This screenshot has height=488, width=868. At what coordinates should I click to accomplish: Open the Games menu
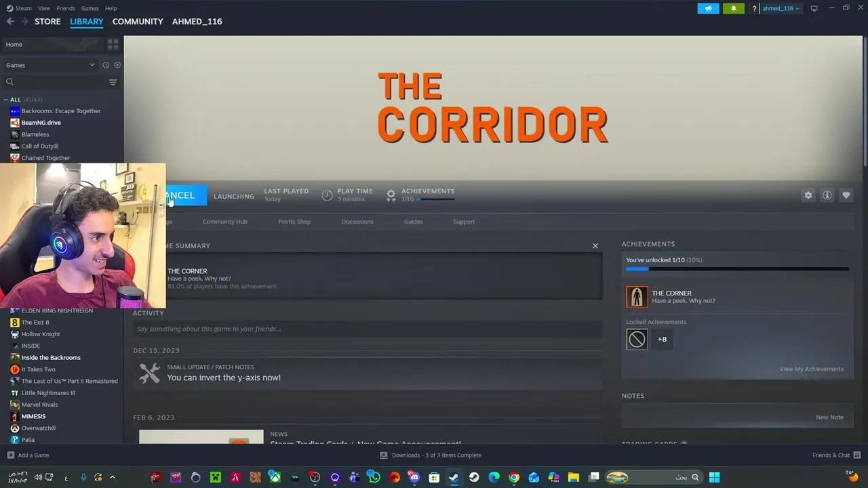[x=90, y=8]
